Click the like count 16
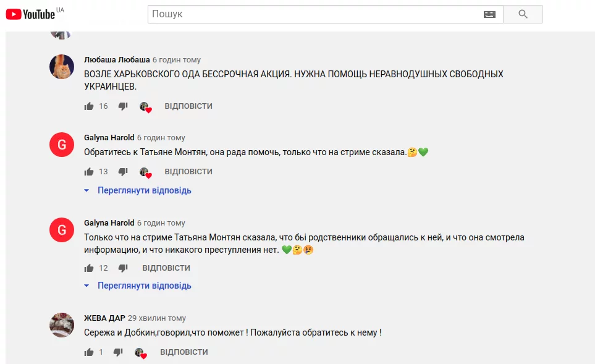 tap(103, 106)
